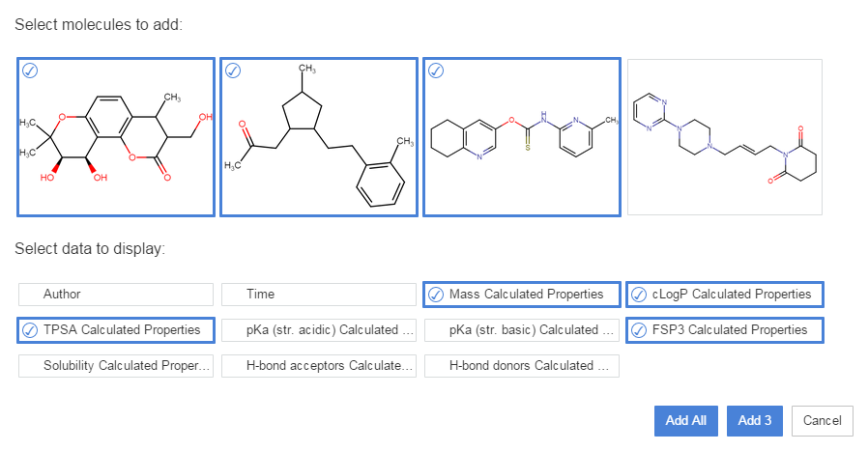
Task: Enable the Author data option
Action: (116, 295)
